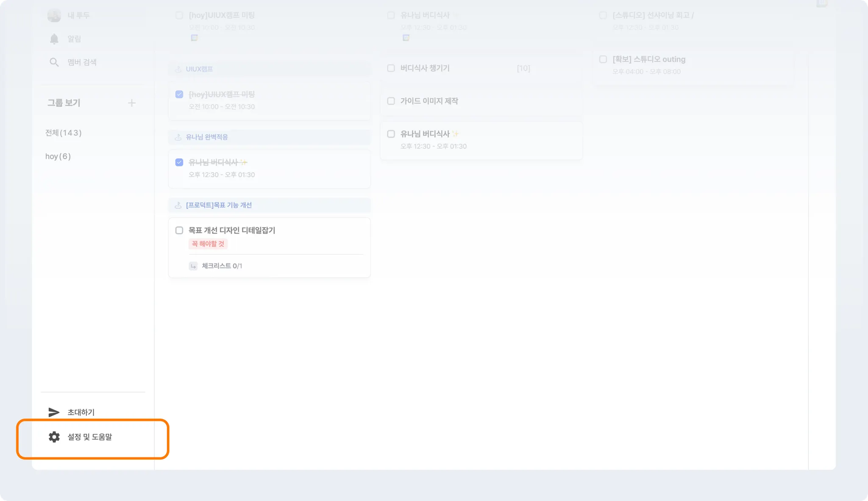The height and width of the screenshot is (501, 868).
Task: Tick the 버디식사 챙기기 checkbox
Action: [391, 68]
